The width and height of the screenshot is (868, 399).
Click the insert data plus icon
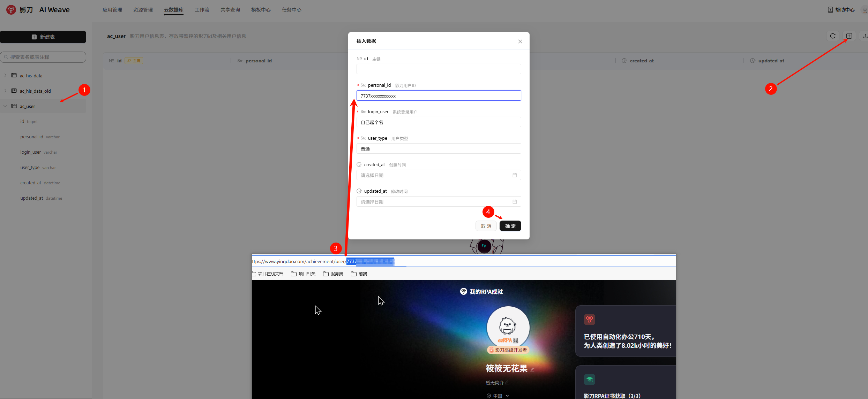(849, 36)
